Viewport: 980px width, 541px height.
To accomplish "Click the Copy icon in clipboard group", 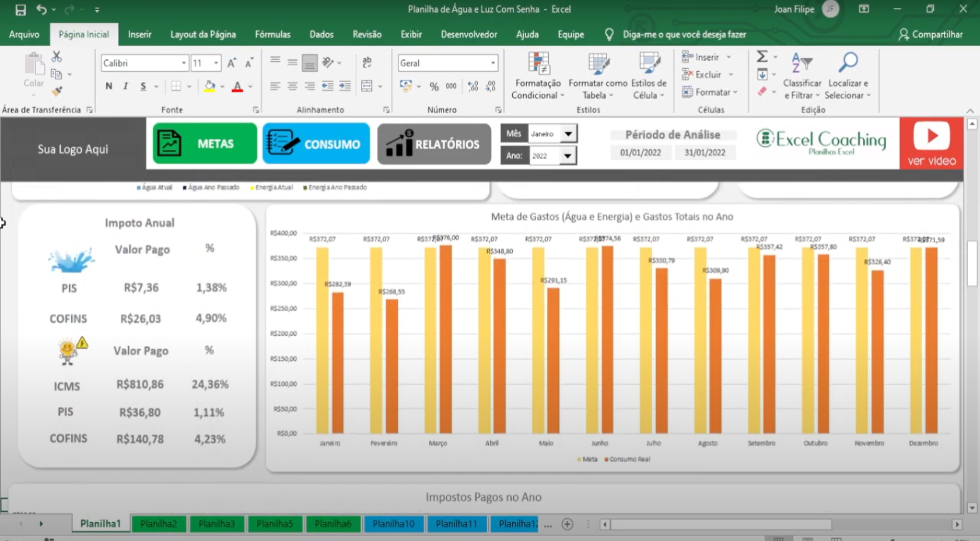I will (x=57, y=74).
